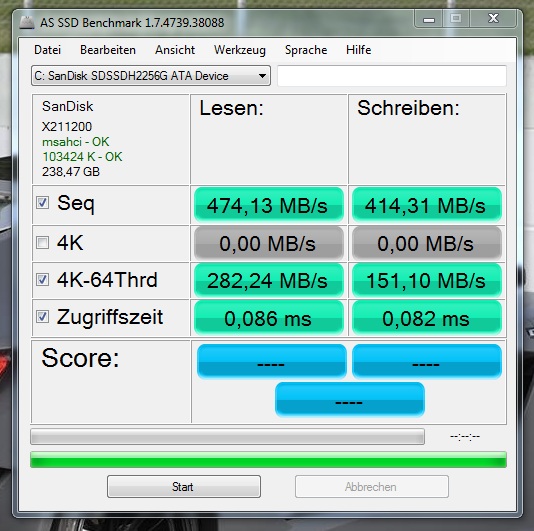Maximize the AS SSD Benchmark window
The image size is (534, 531).
click(x=456, y=19)
